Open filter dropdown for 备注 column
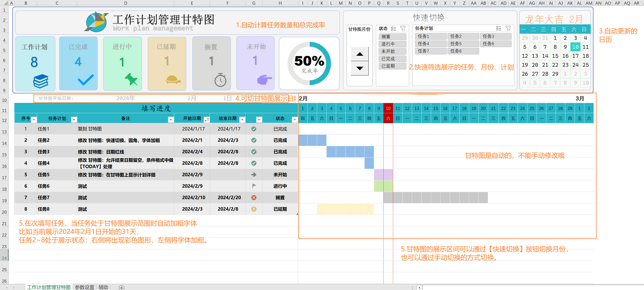 click(x=171, y=120)
